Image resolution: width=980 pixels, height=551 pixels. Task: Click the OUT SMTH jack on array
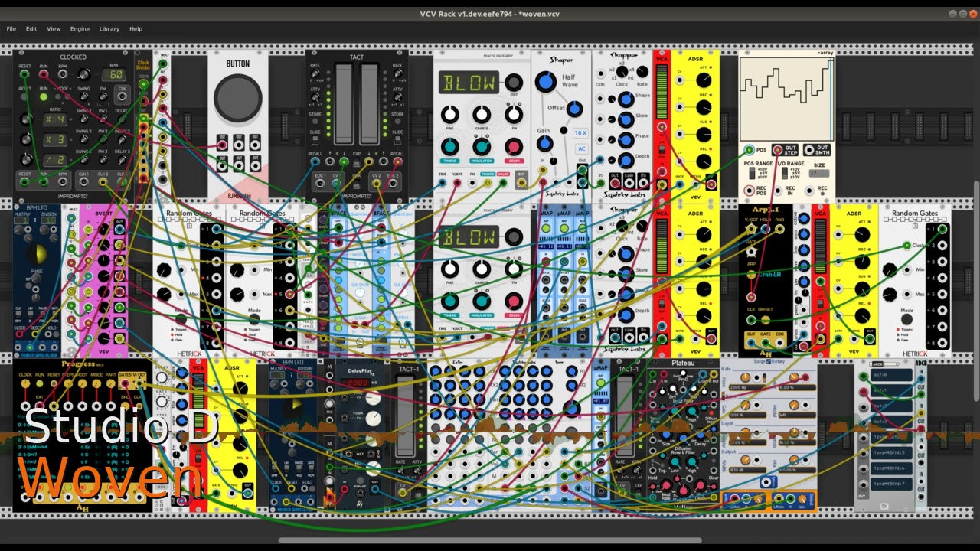pos(810,150)
